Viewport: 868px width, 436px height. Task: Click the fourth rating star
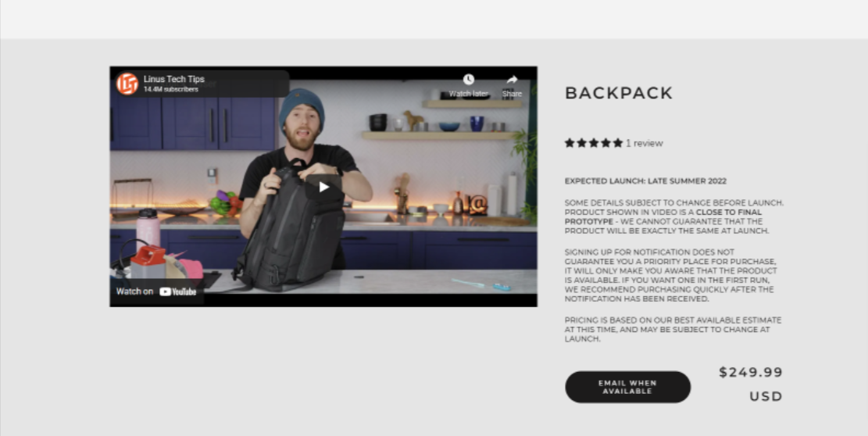coord(606,143)
